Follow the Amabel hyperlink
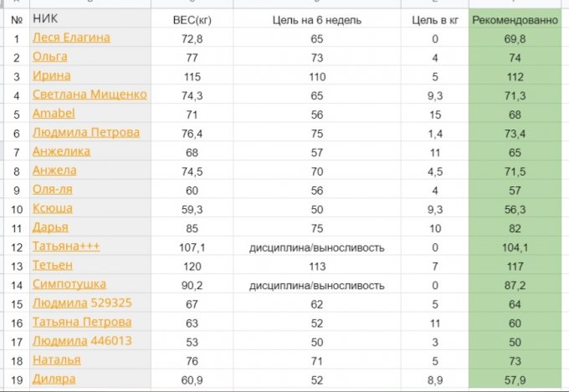Screen dimensions: 569x392 click(52, 114)
